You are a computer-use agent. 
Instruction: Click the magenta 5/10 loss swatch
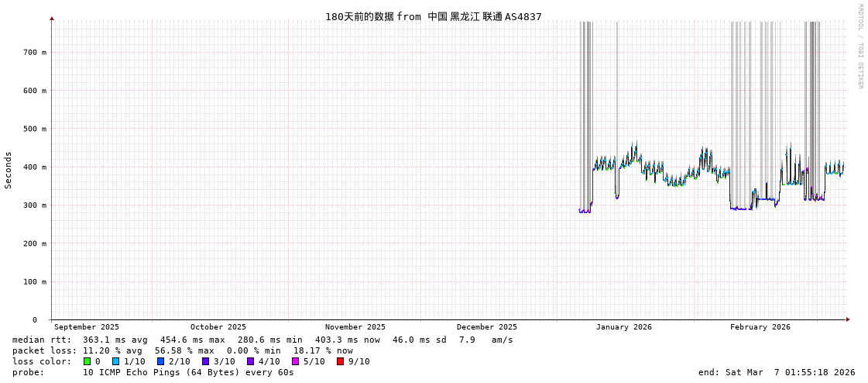[x=296, y=361]
